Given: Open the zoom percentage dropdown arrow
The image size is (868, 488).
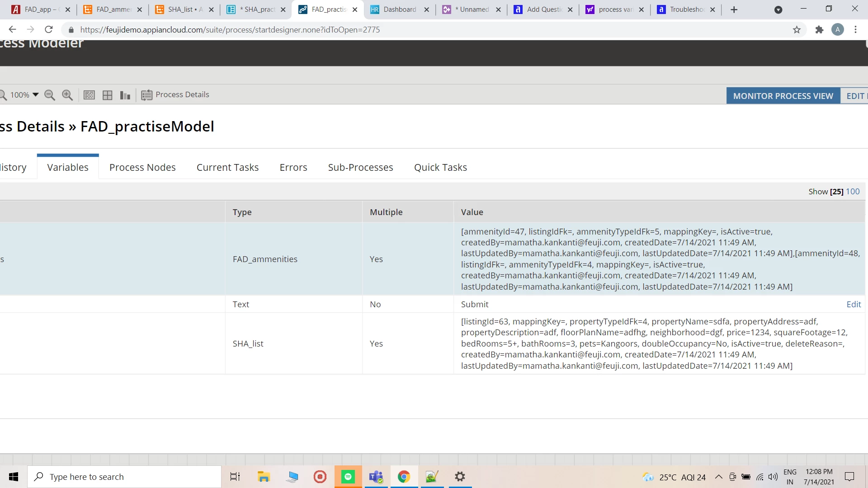Looking at the screenshot, I should tap(35, 95).
